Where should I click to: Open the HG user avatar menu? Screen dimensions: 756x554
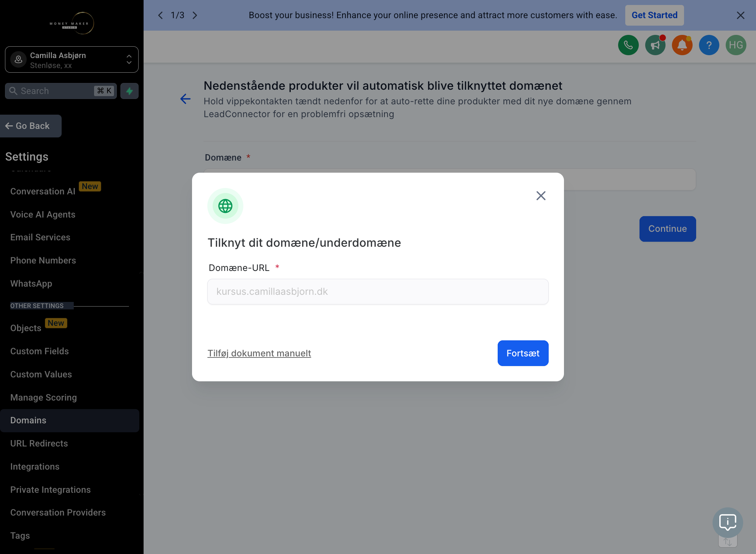[x=736, y=45]
